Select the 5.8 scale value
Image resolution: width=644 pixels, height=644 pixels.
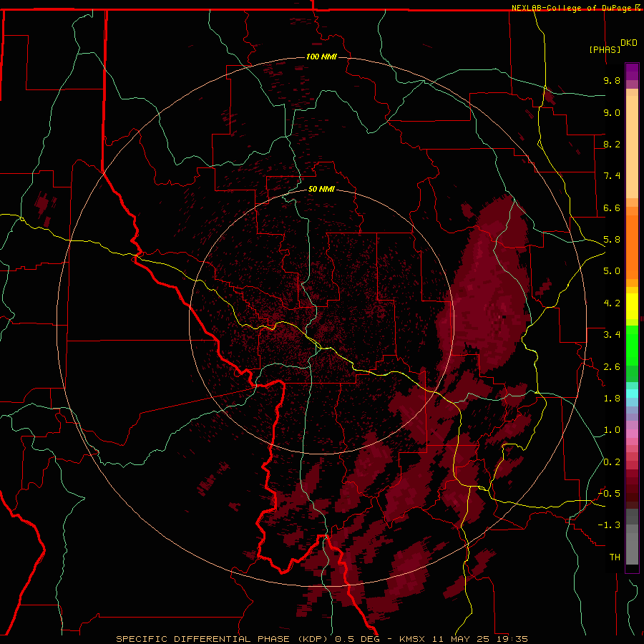[612, 240]
